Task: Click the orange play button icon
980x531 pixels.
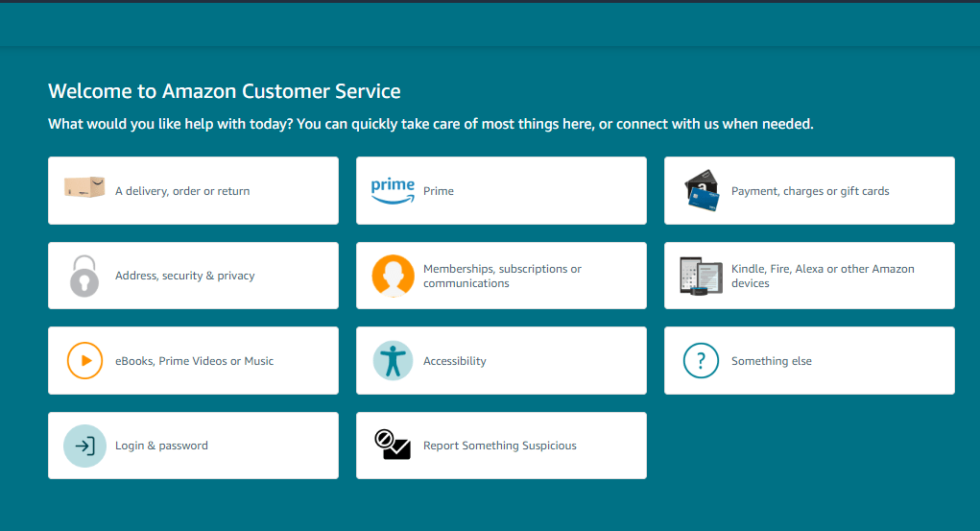Action: point(84,361)
